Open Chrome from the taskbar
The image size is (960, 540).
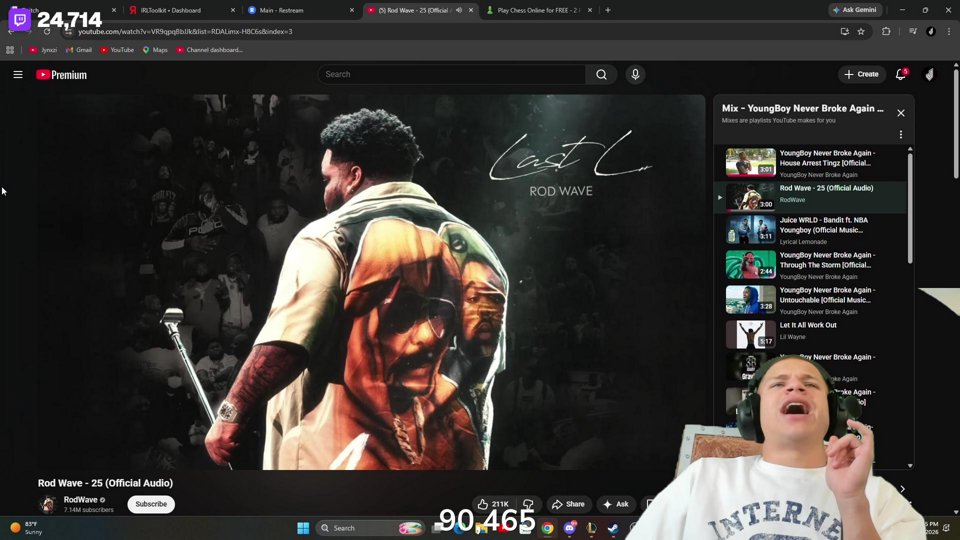547,528
